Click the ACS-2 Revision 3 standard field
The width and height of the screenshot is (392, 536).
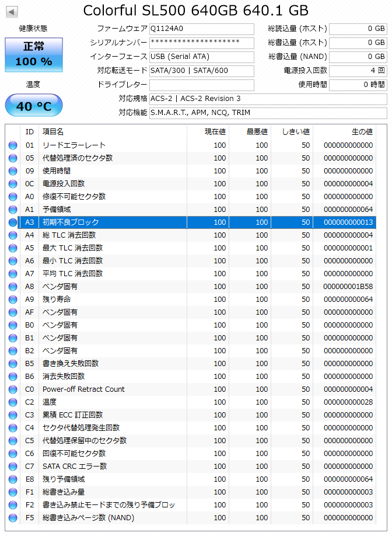(x=268, y=99)
